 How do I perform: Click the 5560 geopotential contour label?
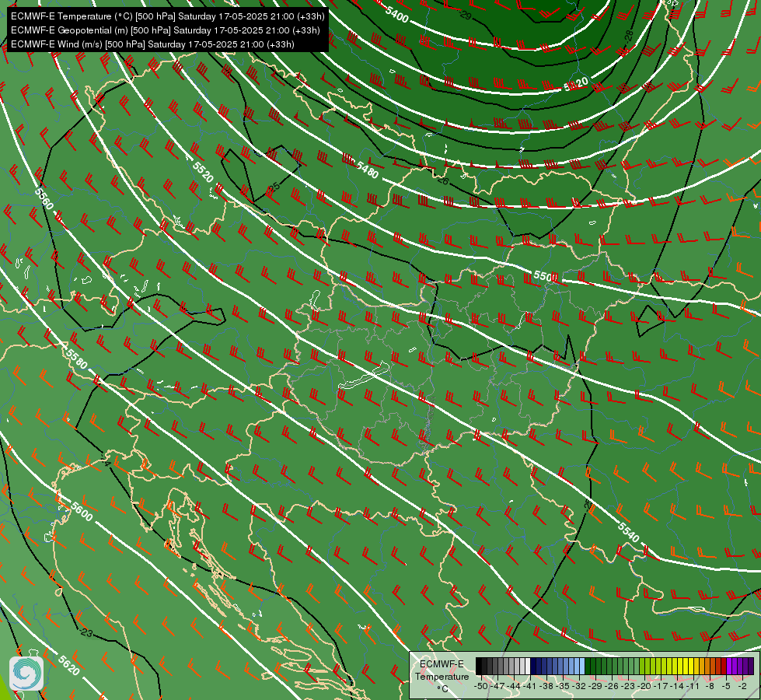44,198
